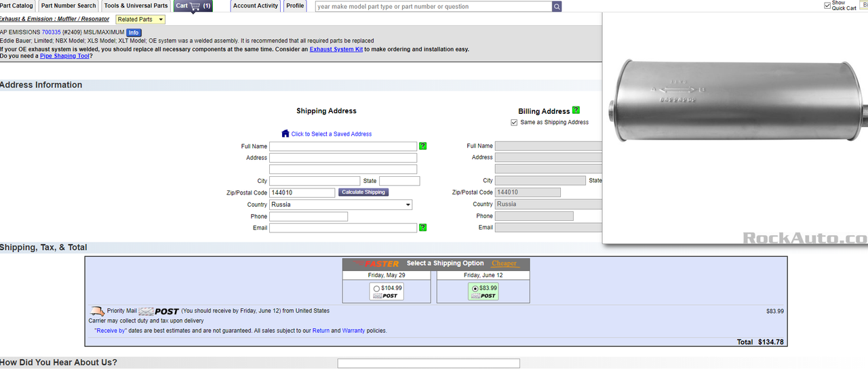Open the Country dropdown showing Russia

coord(340,205)
